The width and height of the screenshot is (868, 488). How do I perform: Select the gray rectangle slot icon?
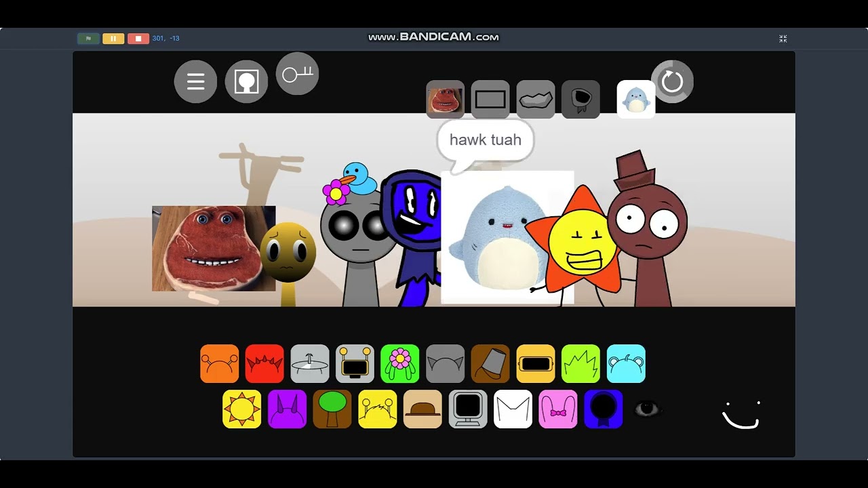click(x=490, y=99)
